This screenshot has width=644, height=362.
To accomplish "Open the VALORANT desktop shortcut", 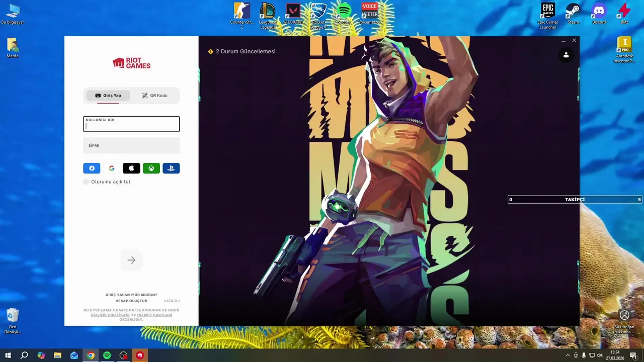I will coord(293,14).
